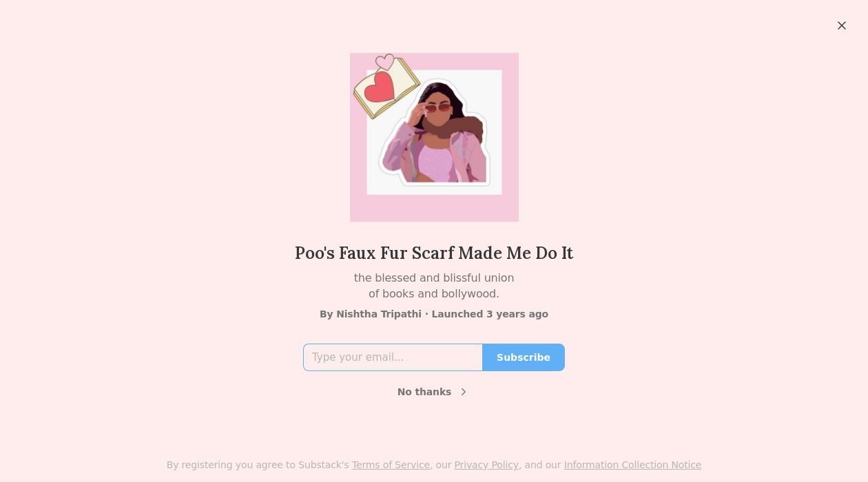Click the author name Nishtha Tripathi
This screenshot has height=482, width=868.
coord(378,314)
